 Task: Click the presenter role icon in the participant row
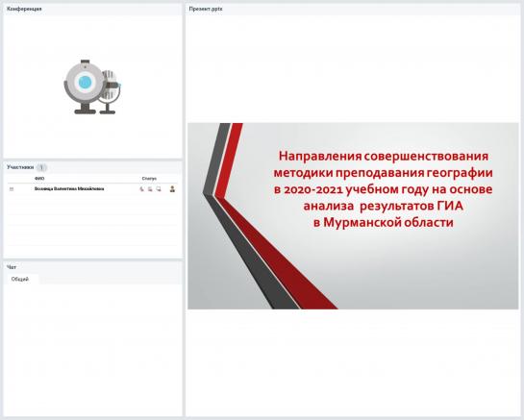pyautogui.click(x=172, y=189)
